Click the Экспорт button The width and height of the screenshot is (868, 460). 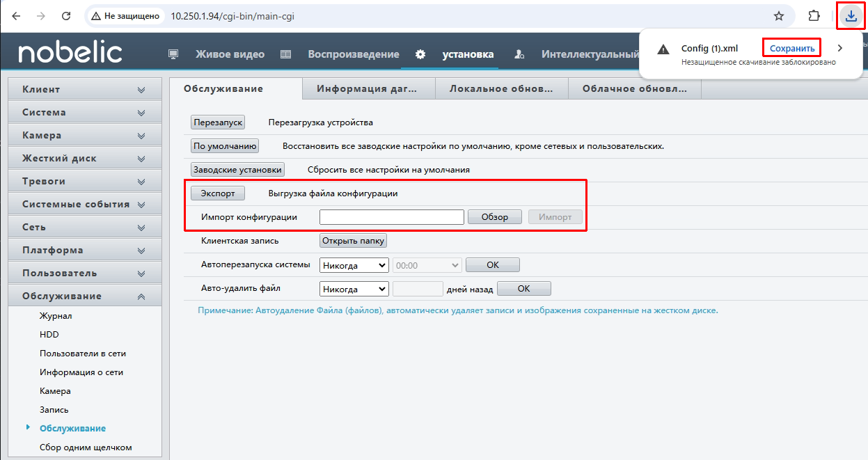point(218,193)
